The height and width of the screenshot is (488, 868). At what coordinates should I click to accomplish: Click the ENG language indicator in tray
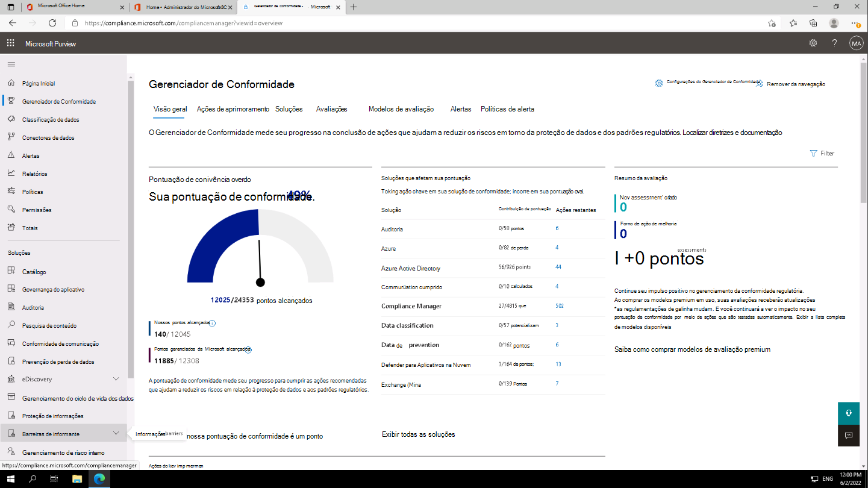coord(828,479)
